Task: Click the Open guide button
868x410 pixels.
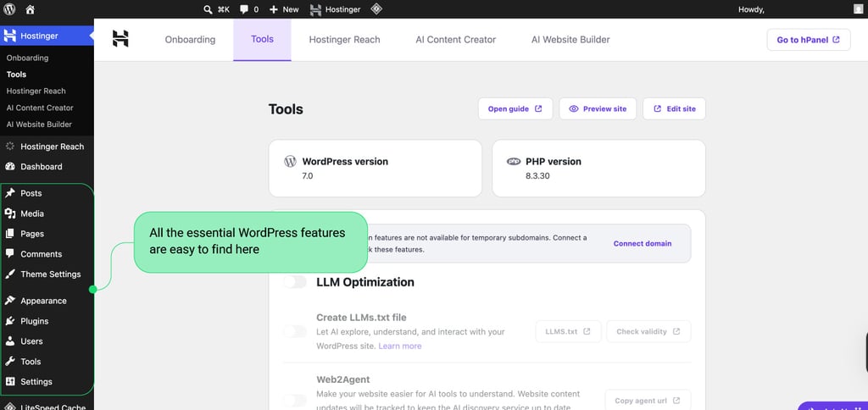Action: click(x=515, y=108)
